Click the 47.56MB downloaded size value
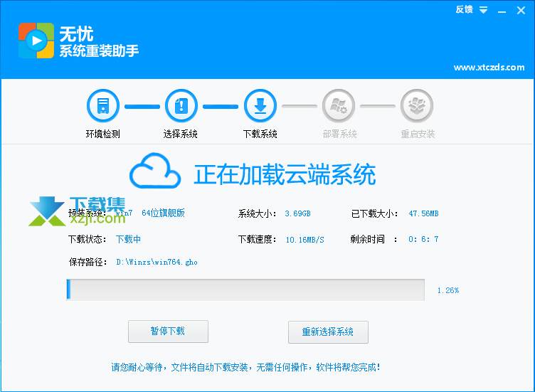 point(424,213)
